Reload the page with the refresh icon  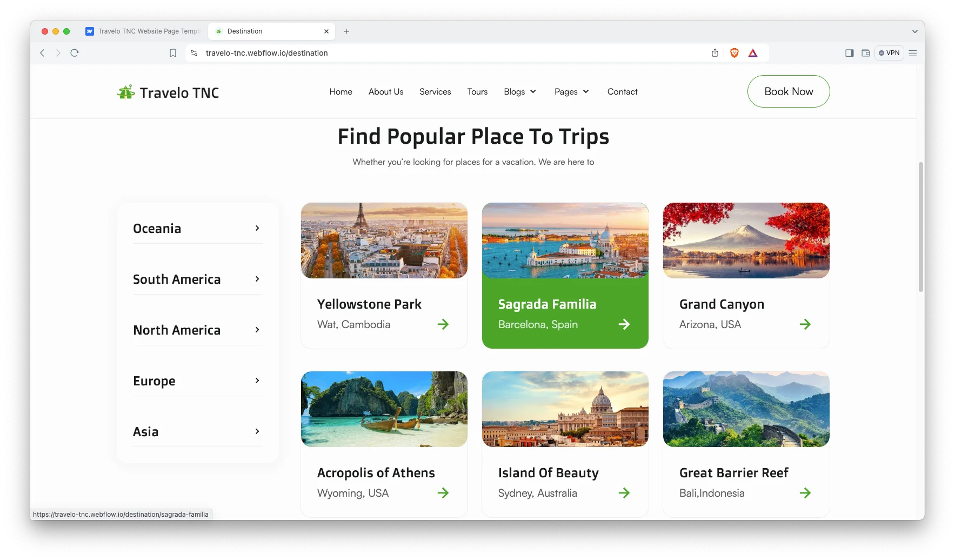click(75, 53)
